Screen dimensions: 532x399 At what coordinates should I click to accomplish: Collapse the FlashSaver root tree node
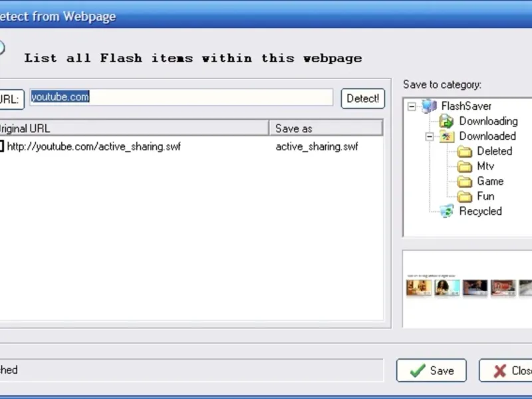(412, 106)
